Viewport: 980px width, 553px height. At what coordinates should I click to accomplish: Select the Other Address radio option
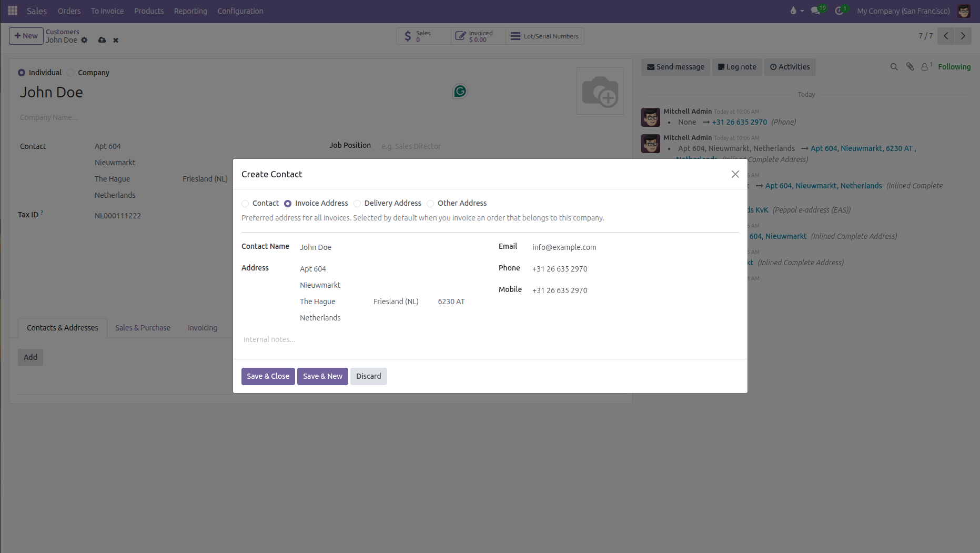tap(430, 204)
